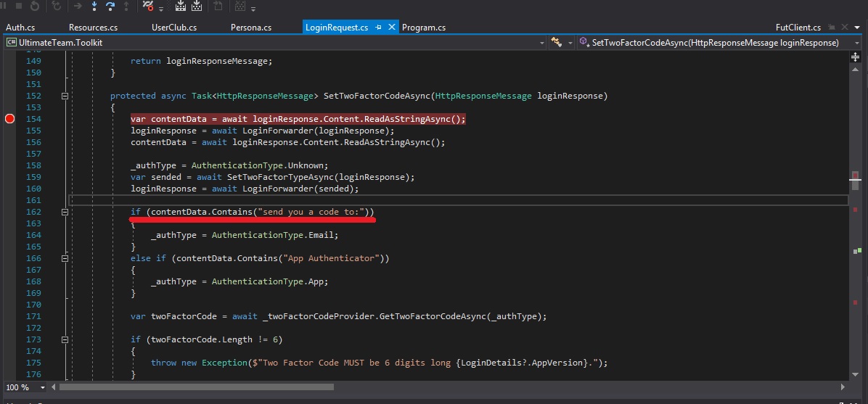This screenshot has width=868, height=404.
Task: Open the UserClub.cs tab
Action: coord(174,27)
